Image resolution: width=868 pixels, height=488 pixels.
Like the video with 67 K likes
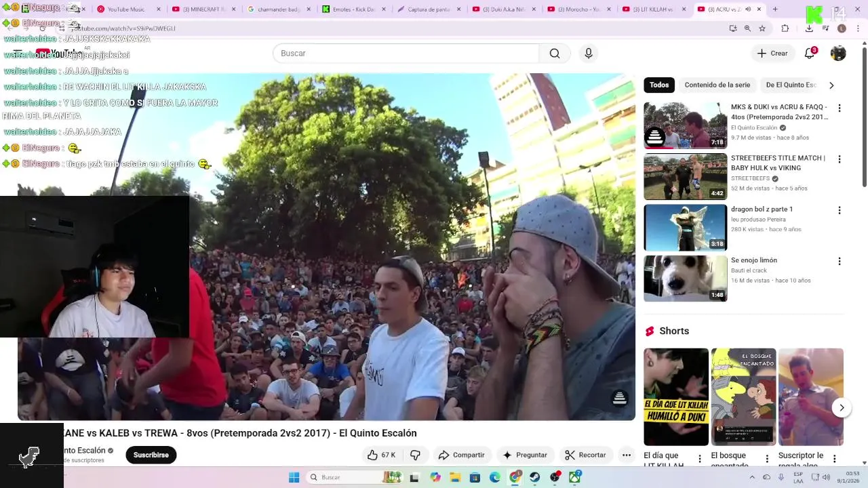coord(381,455)
